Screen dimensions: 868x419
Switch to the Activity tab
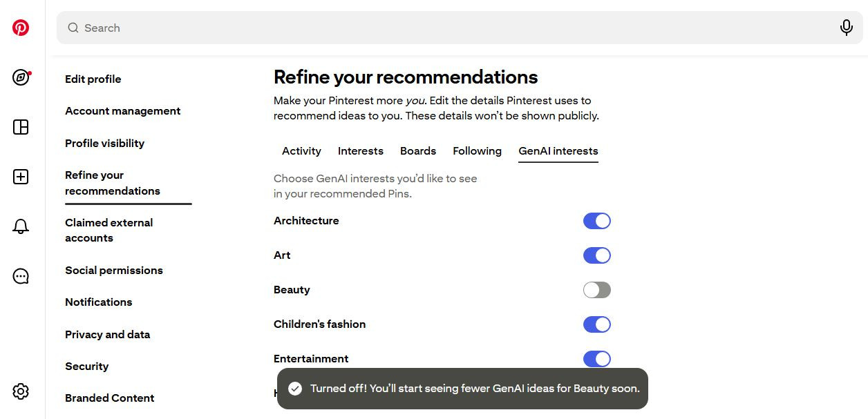(x=301, y=151)
